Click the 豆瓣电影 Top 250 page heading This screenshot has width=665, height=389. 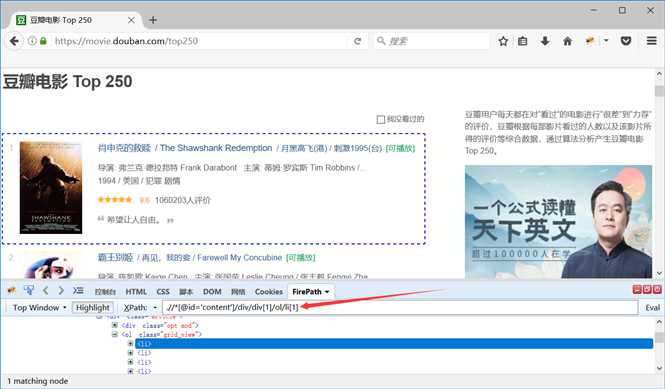point(68,81)
